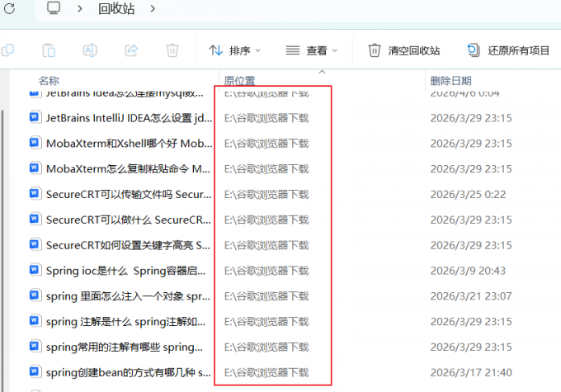Click date 2026/3/9 20:43

click(x=468, y=271)
